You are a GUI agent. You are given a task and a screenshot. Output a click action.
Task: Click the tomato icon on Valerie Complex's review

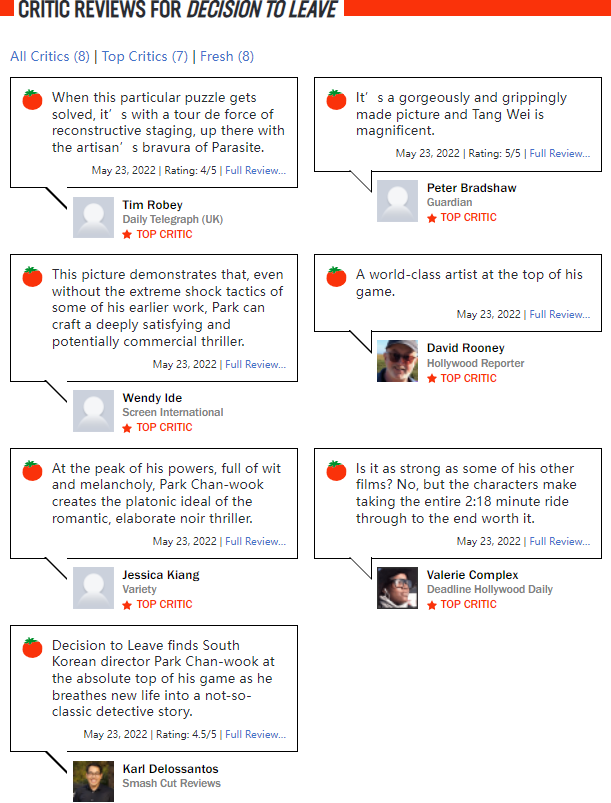click(x=336, y=470)
